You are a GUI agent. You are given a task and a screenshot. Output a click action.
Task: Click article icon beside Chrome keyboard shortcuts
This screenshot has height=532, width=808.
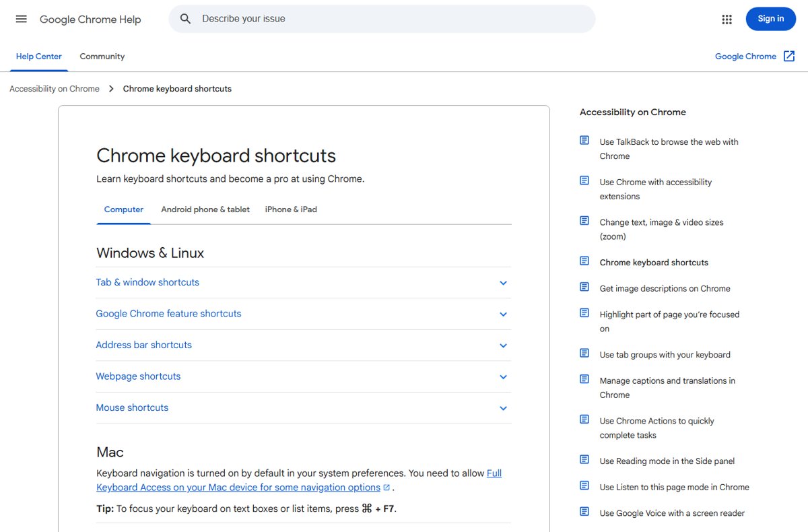point(584,261)
